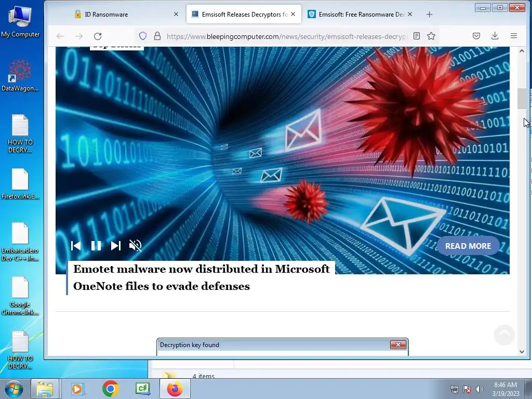
Task: Open the tracking protection shield
Action: coord(143,36)
